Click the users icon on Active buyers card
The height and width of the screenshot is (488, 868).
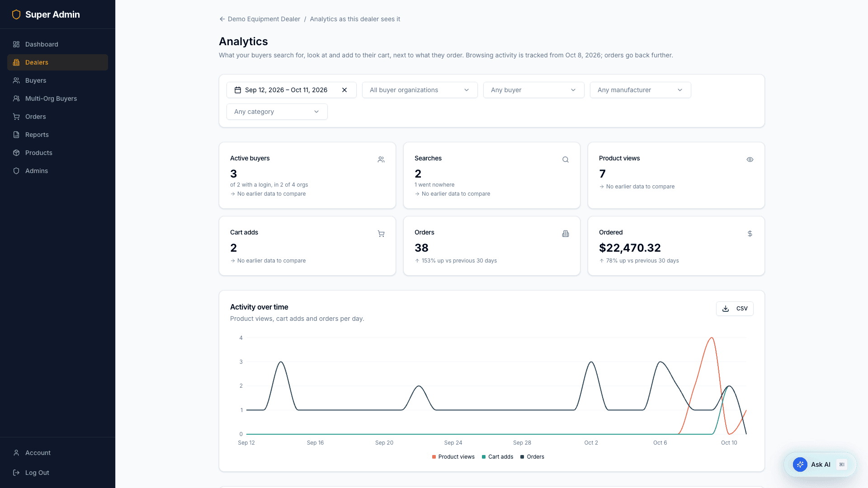(x=381, y=160)
